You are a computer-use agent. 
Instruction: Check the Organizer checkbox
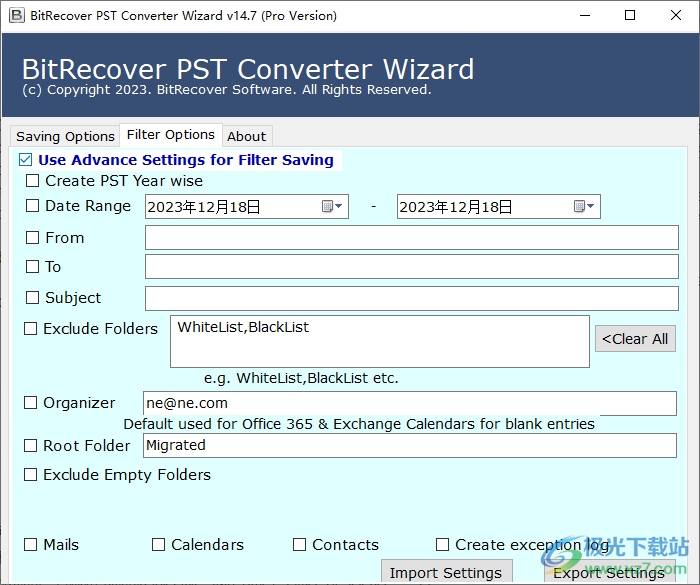point(30,403)
